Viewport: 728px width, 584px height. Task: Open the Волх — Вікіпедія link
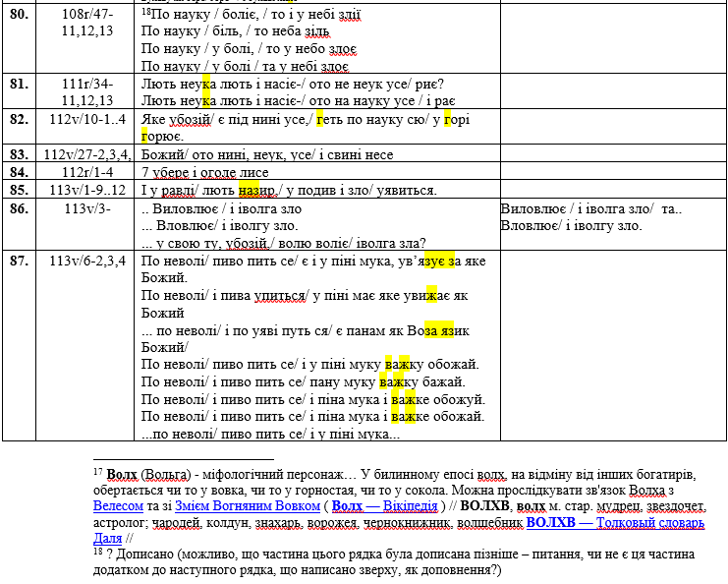pos(385,506)
